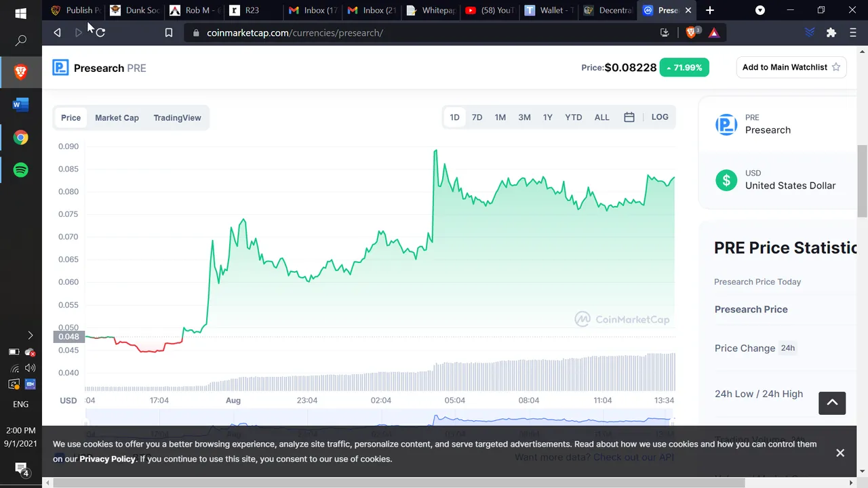The height and width of the screenshot is (488, 868).
Task: Open the Brave Shields lion icon
Action: pos(692,32)
